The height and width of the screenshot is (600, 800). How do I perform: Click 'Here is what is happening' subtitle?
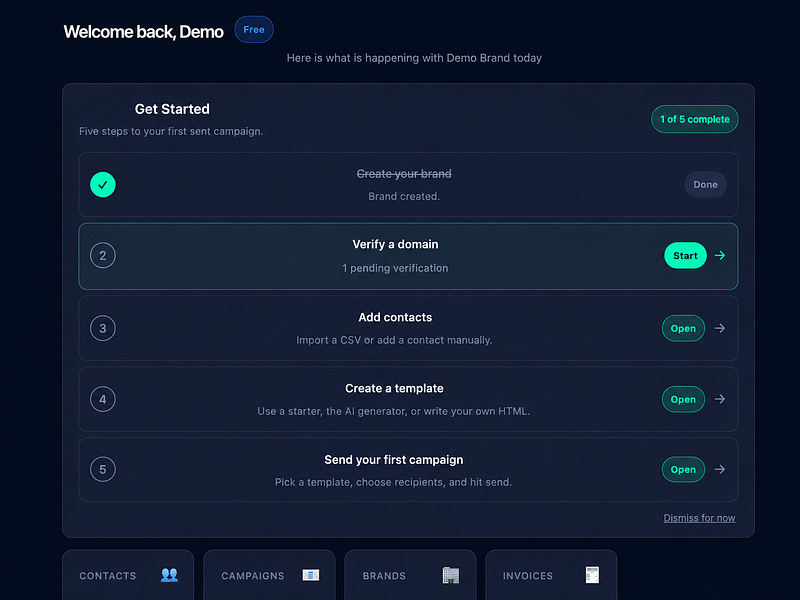click(414, 58)
